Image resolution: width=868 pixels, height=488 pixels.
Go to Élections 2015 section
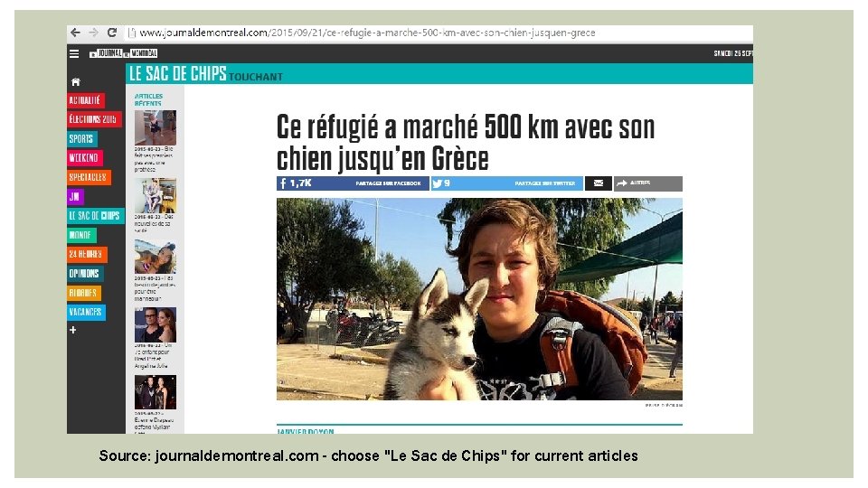pyautogui.click(x=93, y=119)
